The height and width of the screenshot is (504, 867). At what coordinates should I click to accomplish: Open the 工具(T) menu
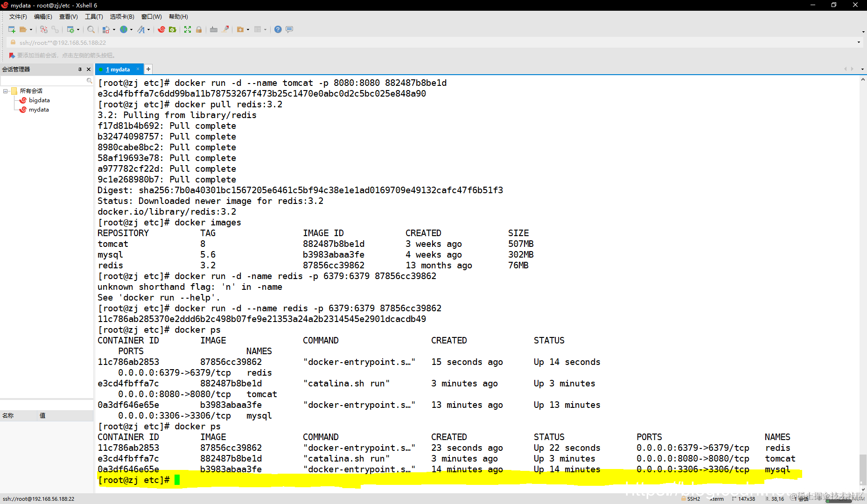[94, 17]
